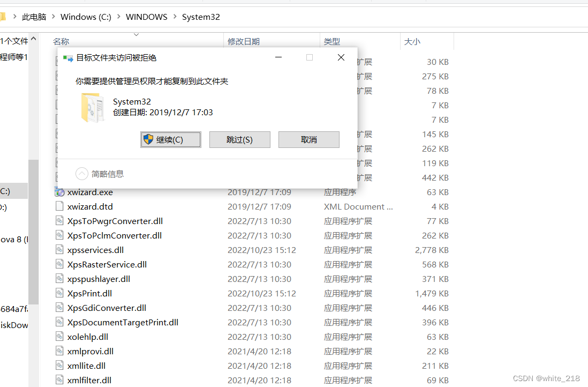
Task: Click the Cancel (取消) button
Action: click(308, 140)
